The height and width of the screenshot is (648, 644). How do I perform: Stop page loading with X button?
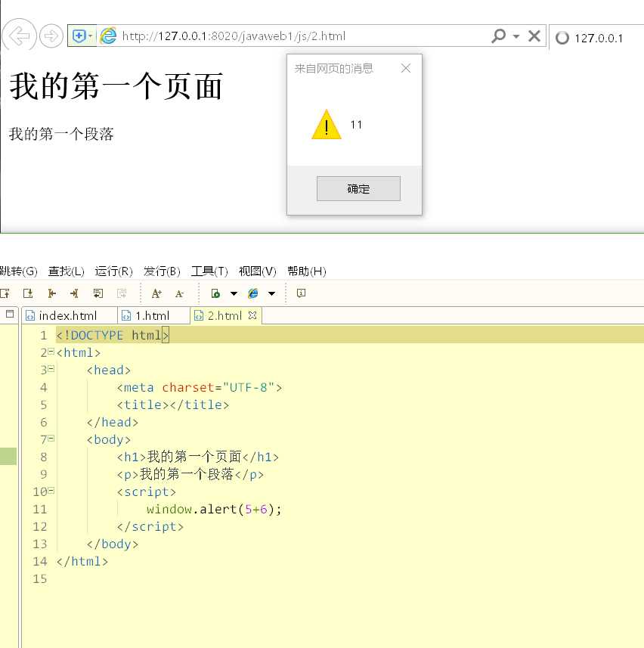[x=534, y=36]
